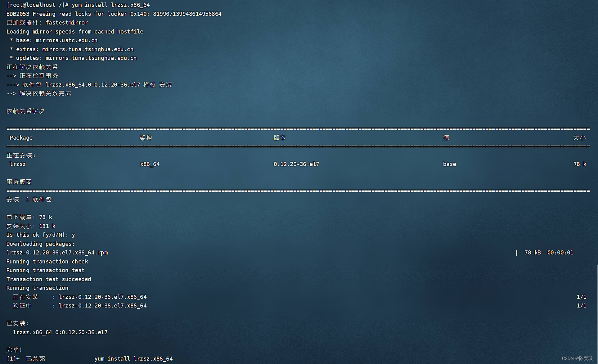Click the base mirror 'mirrors.ustc.edu.cn'
Image resolution: width=598 pixels, height=364 pixels.
coord(66,40)
